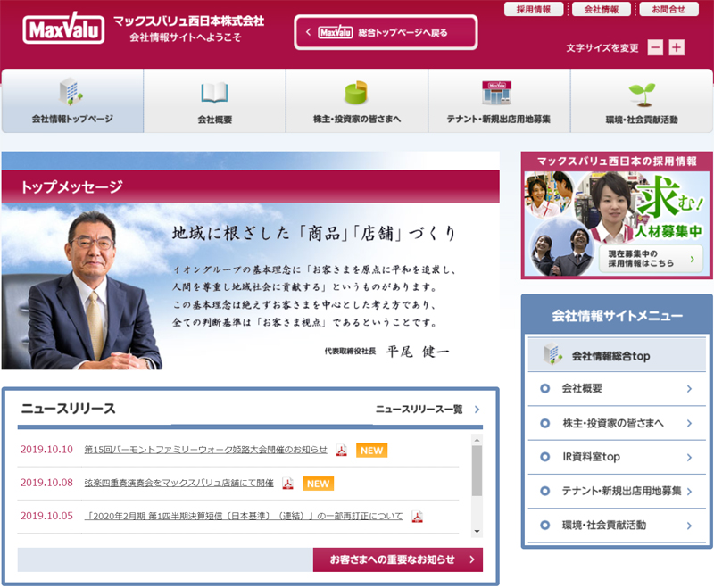Viewport: 714px width, 588px height.
Task: Open the バーモントファミリーウォーク姫路大会 news link
Action: coord(206,450)
